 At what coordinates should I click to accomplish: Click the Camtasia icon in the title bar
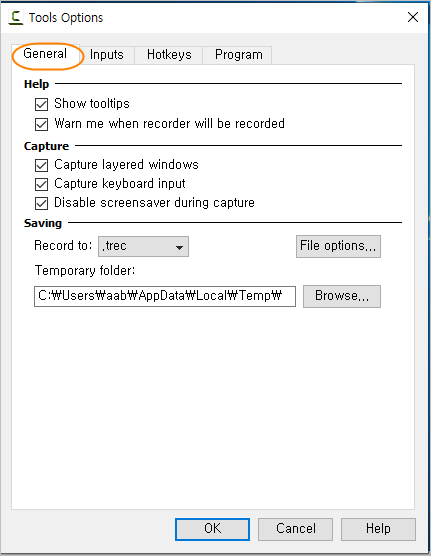coord(16,18)
